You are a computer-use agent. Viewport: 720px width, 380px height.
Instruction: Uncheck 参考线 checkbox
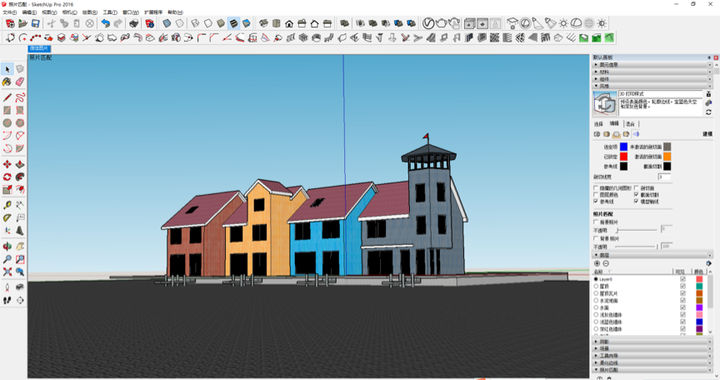coord(596,201)
